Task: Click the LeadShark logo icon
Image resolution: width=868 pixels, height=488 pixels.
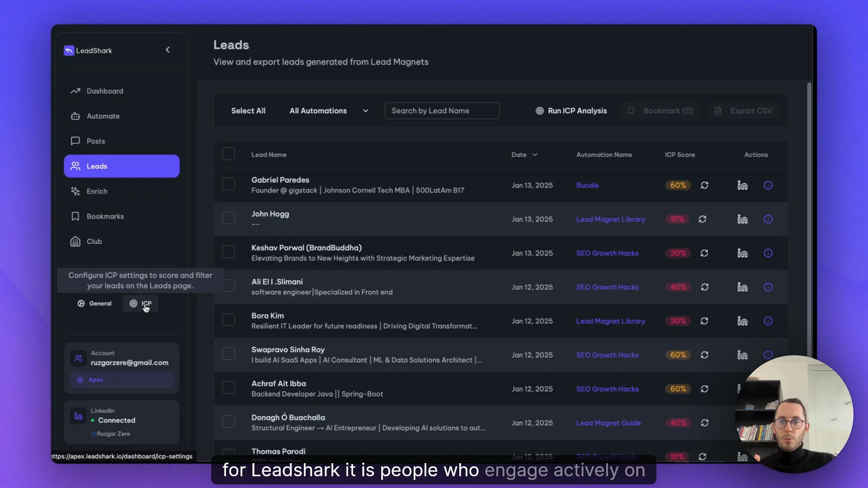Action: (69, 51)
